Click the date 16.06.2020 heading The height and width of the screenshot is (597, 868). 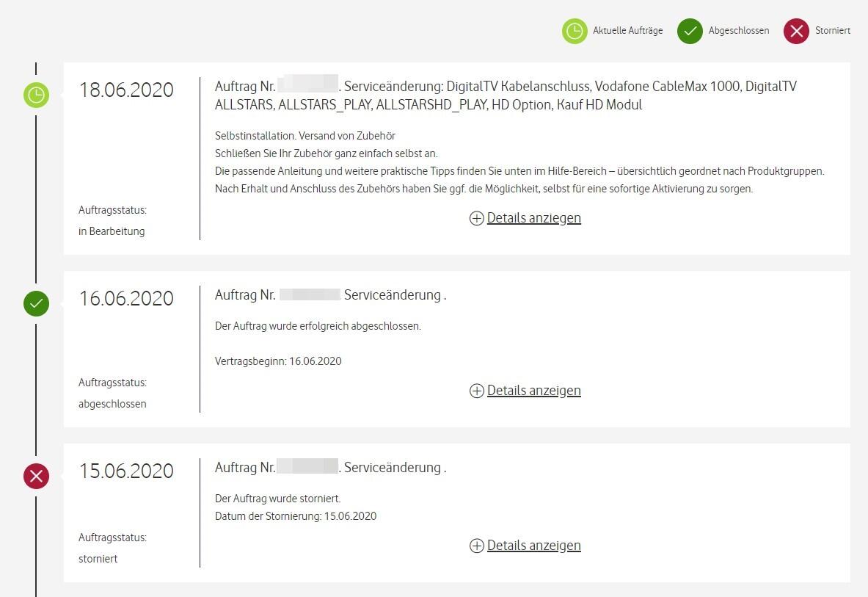pos(126,299)
